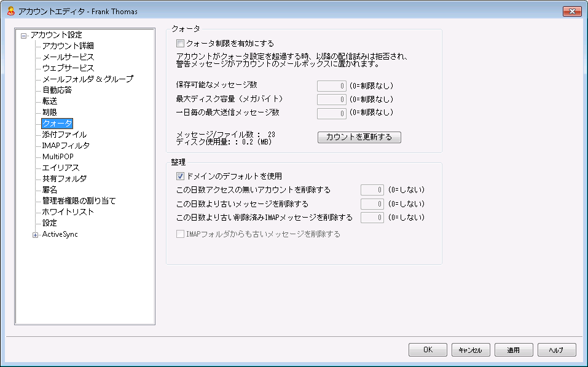Click the キャンセル button
Viewport: 588px width, 367px height.
click(x=471, y=350)
